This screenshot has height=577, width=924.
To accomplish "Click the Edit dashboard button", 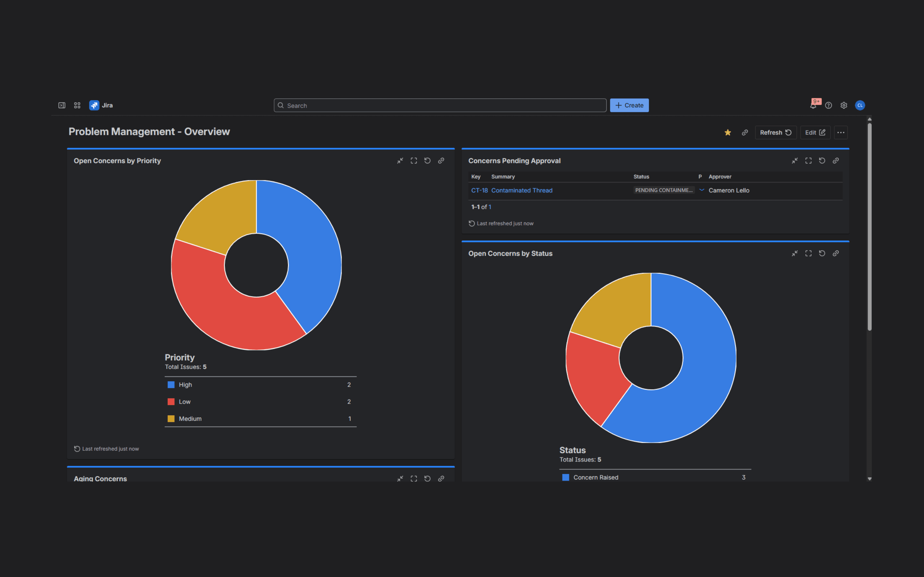I will point(815,132).
